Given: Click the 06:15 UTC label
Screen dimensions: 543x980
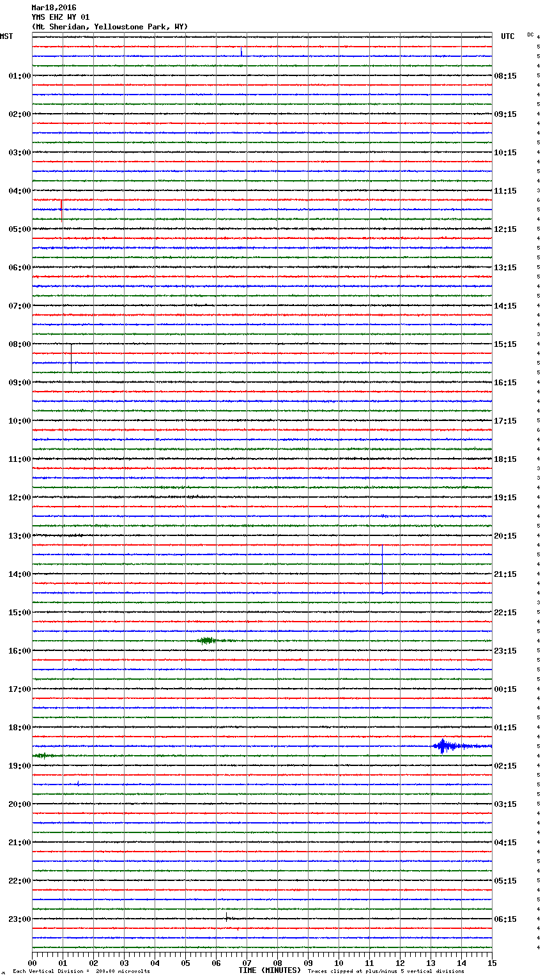Looking at the screenshot, I should [505, 919].
